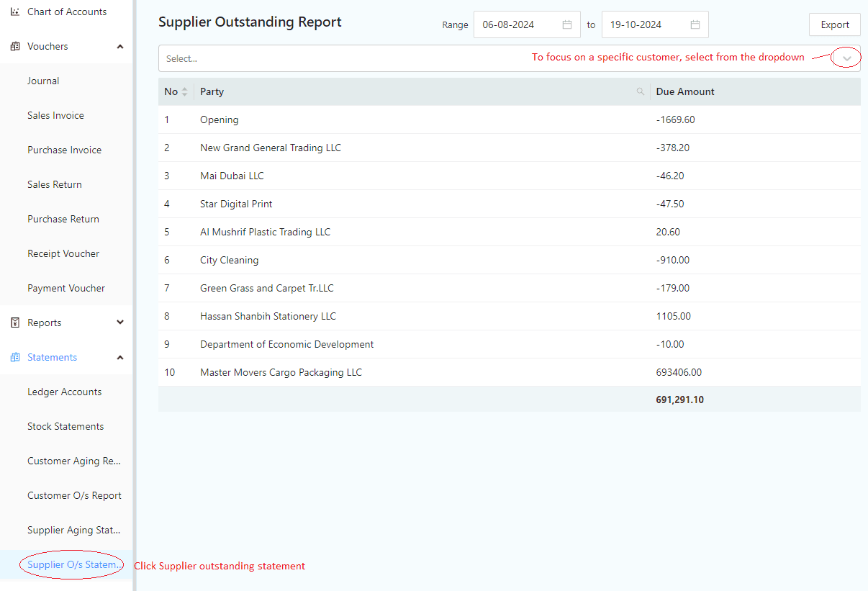
Task: Click the start date 06-08-2024 field
Action: 527,24
